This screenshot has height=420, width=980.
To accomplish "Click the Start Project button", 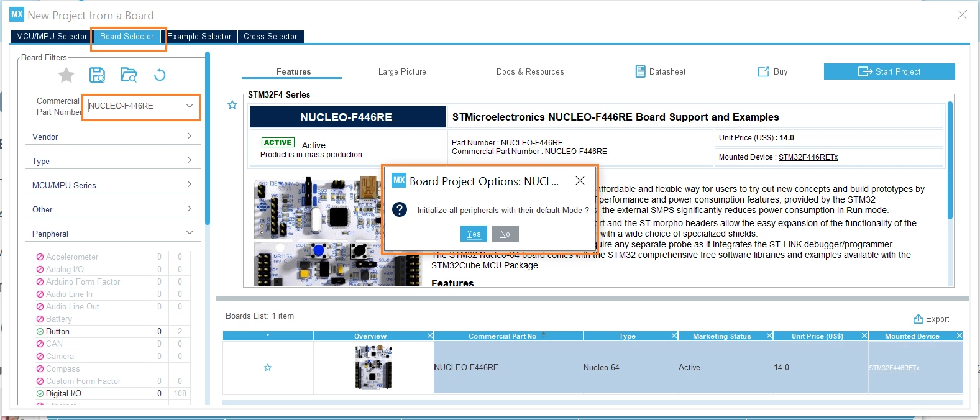I will 889,71.
